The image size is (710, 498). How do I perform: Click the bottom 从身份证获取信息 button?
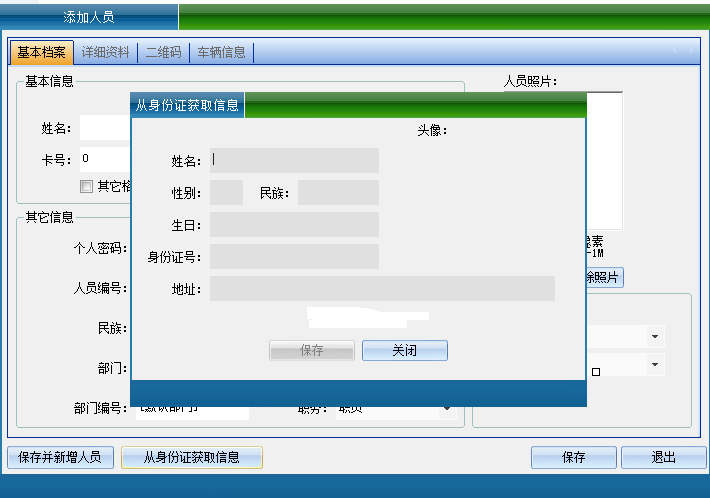tap(191, 457)
